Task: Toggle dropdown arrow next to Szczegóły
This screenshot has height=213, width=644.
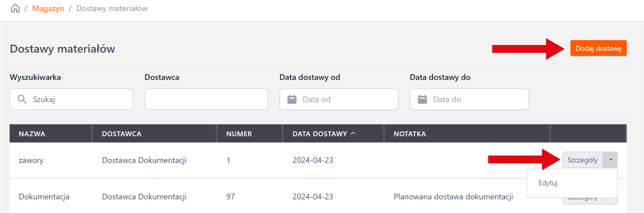Action: click(610, 160)
